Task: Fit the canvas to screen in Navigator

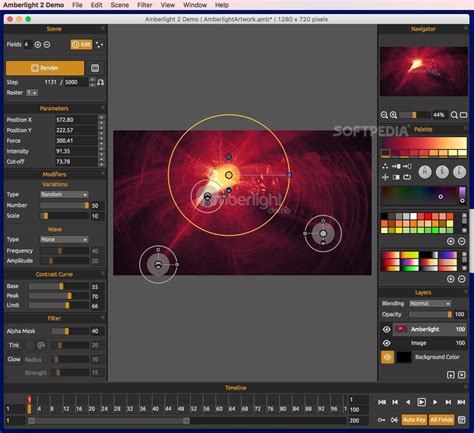Action: (463, 115)
